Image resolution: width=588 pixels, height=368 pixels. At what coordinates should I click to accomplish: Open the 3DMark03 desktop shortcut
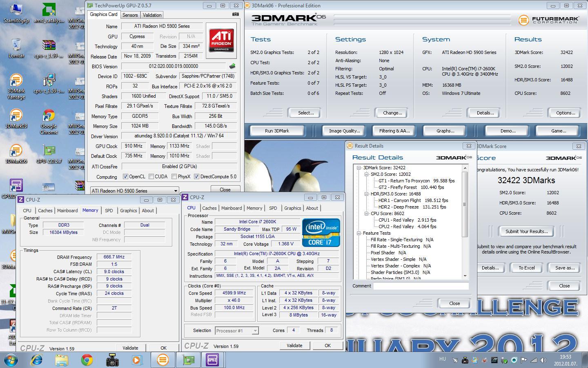coord(16,119)
